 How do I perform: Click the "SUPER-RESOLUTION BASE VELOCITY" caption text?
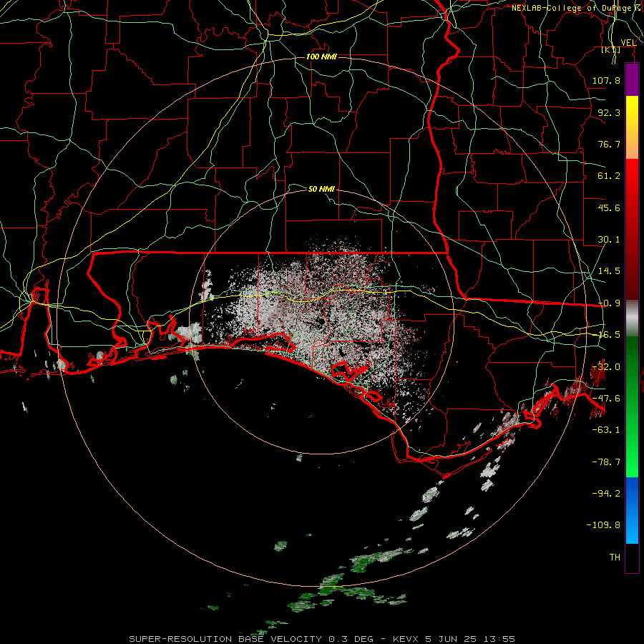(225, 639)
